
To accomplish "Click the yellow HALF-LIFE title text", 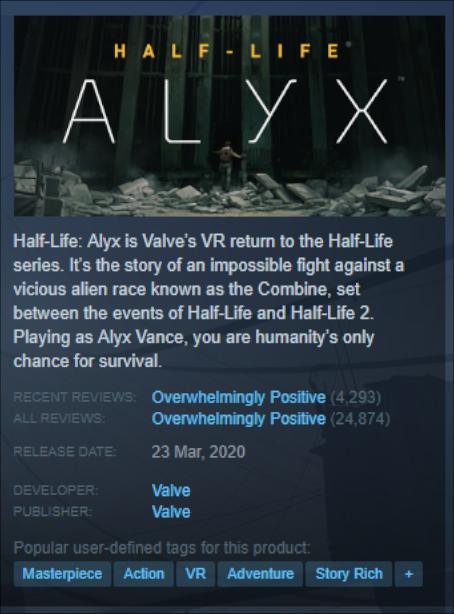I will (227, 51).
